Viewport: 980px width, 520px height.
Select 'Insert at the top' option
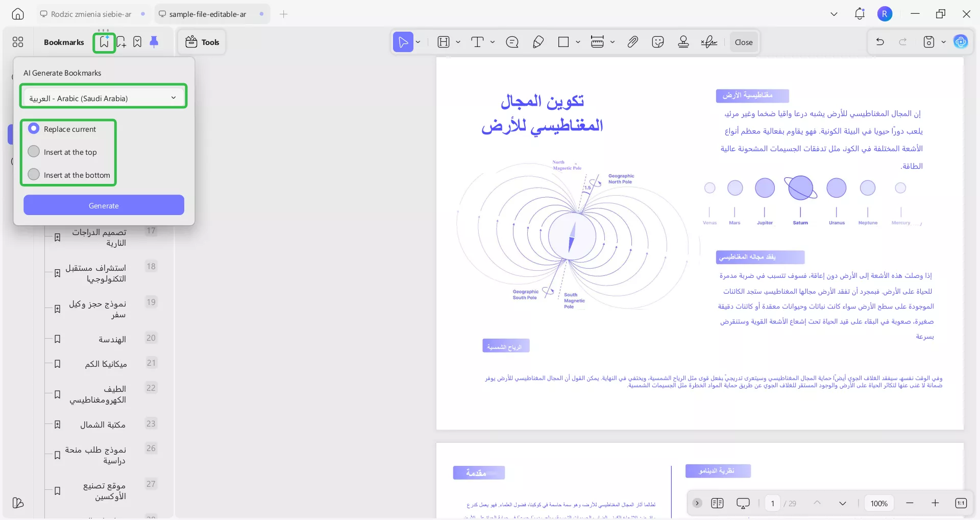34,151
